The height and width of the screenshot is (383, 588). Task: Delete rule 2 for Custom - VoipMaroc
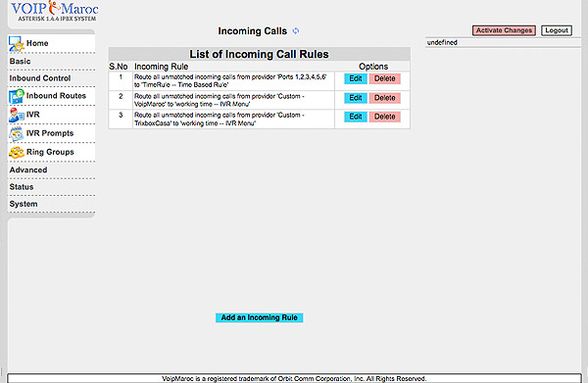[385, 98]
